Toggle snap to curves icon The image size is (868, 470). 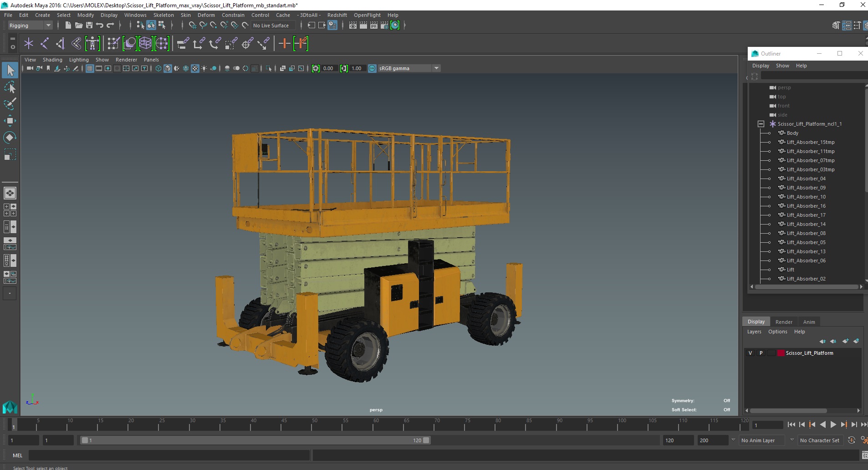point(203,26)
